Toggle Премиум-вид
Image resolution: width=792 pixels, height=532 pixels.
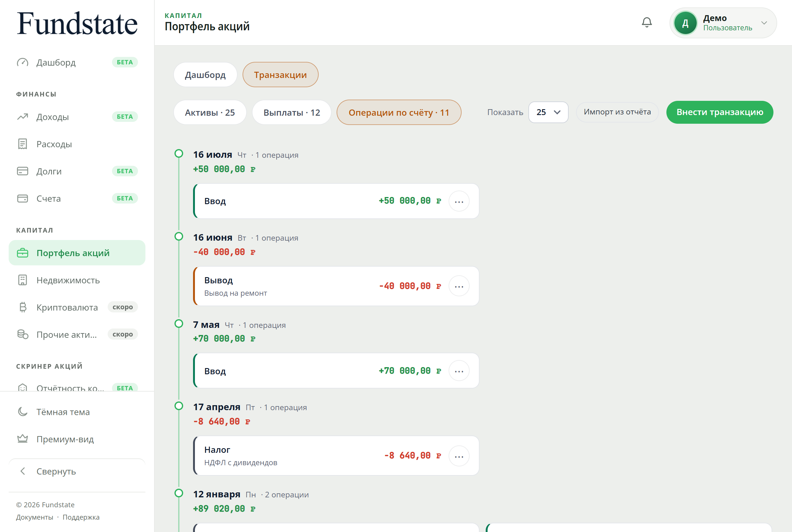[x=77, y=439]
